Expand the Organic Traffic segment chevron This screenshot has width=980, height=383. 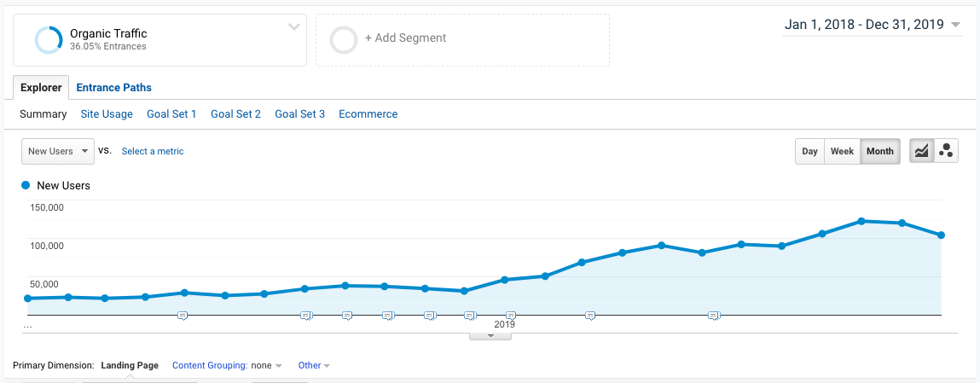[x=294, y=26]
